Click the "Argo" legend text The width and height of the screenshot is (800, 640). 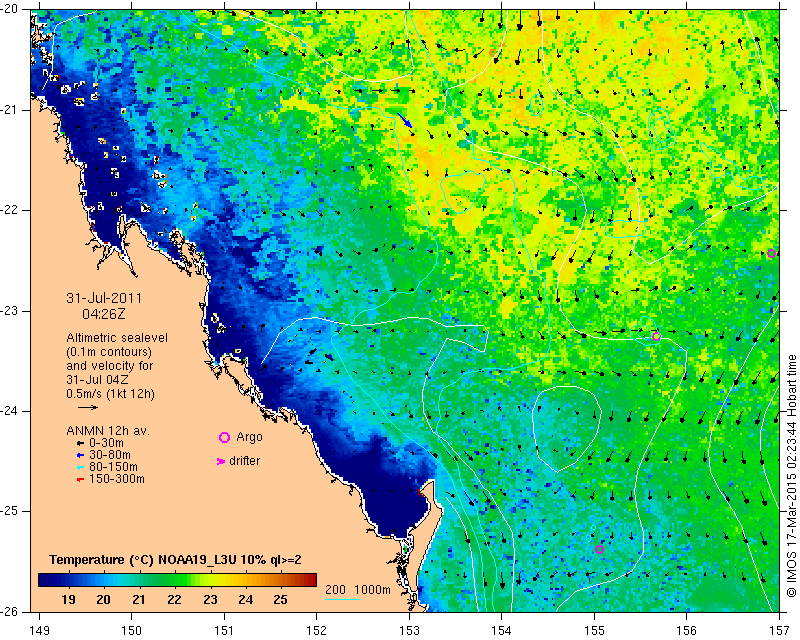click(249, 437)
